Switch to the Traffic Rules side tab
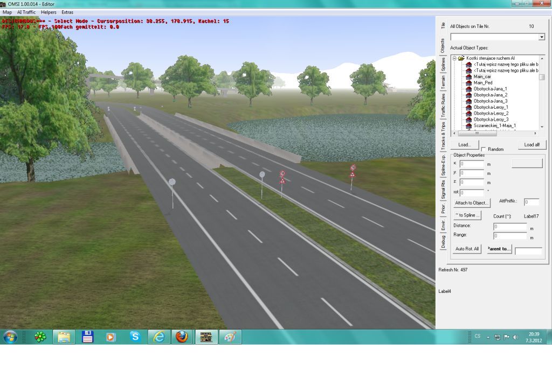The width and height of the screenshot is (552, 392). tap(443, 106)
